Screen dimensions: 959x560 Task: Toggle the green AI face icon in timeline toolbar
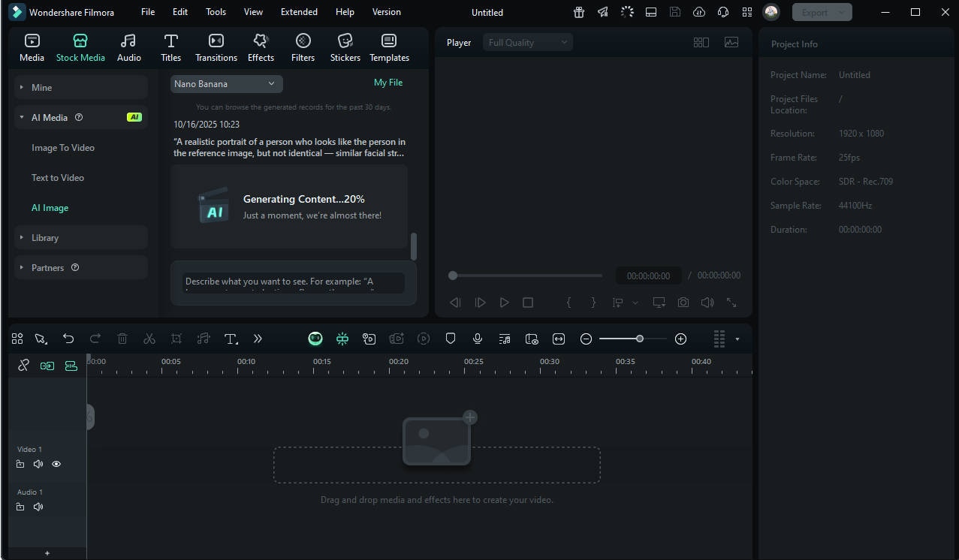pyautogui.click(x=315, y=339)
